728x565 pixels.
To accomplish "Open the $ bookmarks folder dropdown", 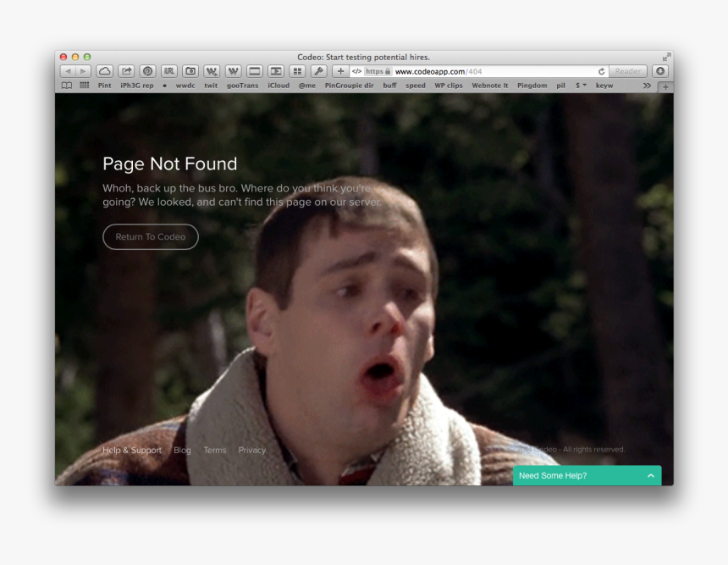I will tap(581, 86).
